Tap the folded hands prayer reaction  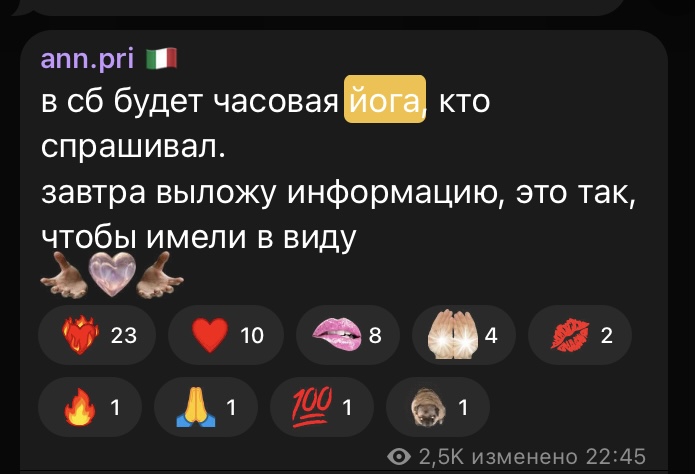206,407
